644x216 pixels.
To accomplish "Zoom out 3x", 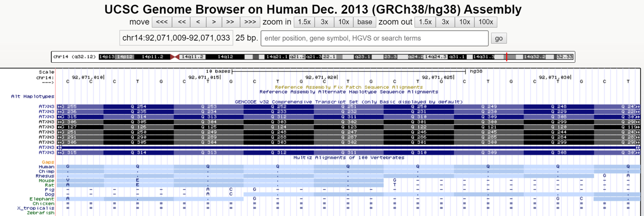I will point(445,22).
